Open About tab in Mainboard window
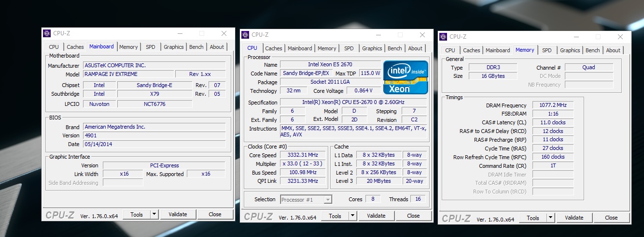The image size is (644, 237). 217,47
